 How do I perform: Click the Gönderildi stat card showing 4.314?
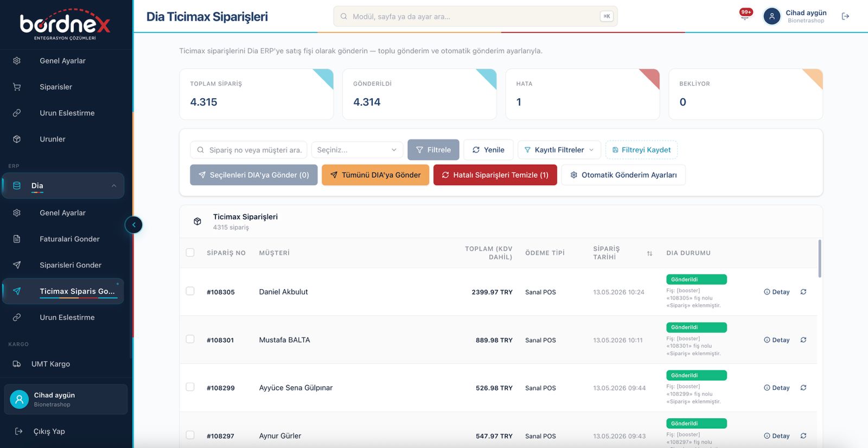pos(419,94)
